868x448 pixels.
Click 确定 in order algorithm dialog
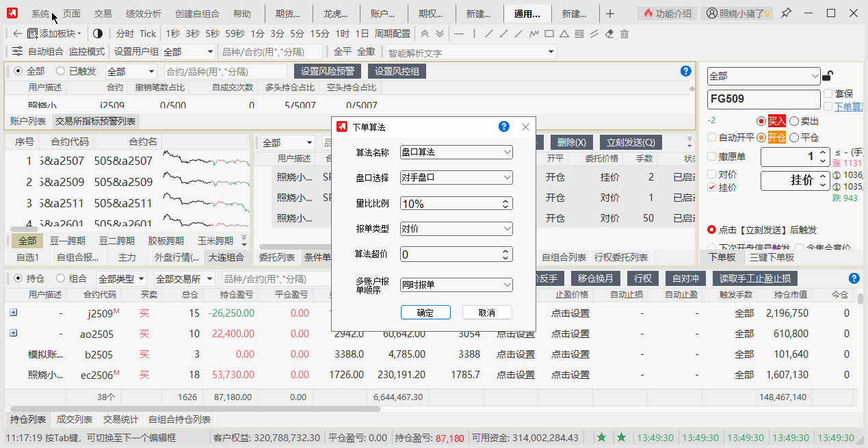[425, 313]
